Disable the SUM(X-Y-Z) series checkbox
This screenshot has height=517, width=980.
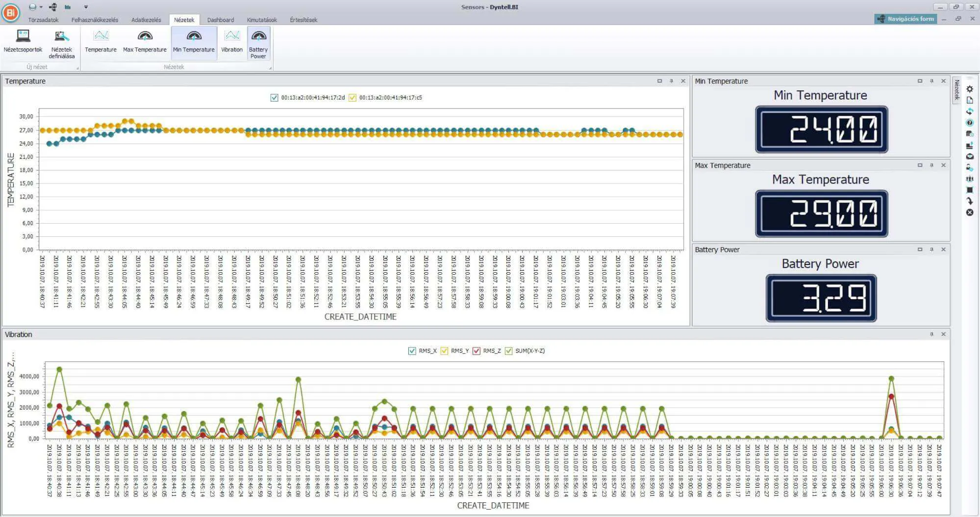(508, 351)
